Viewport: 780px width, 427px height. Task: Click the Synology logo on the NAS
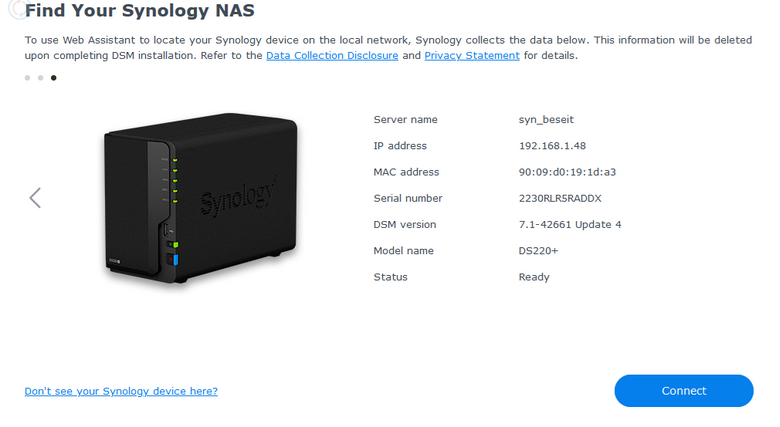coord(238,195)
